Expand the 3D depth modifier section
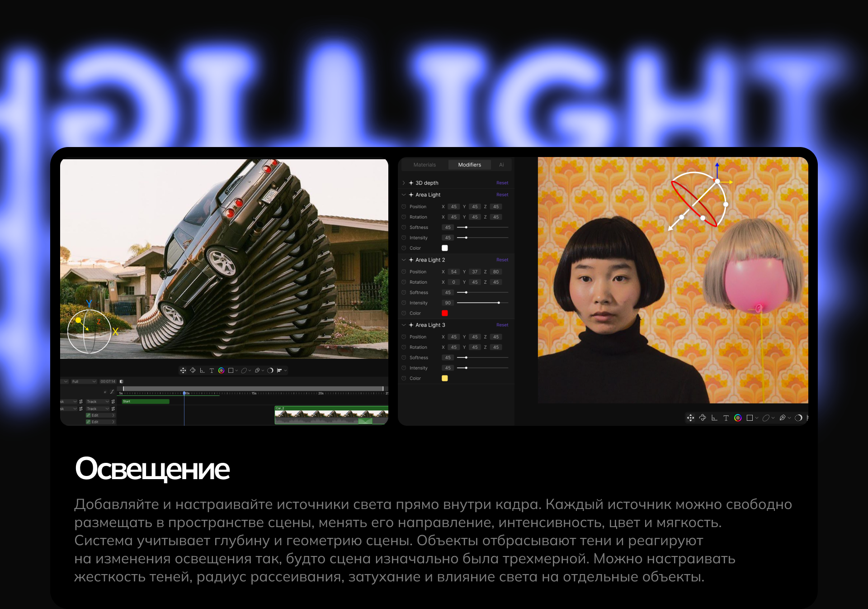The width and height of the screenshot is (868, 609). point(404,183)
